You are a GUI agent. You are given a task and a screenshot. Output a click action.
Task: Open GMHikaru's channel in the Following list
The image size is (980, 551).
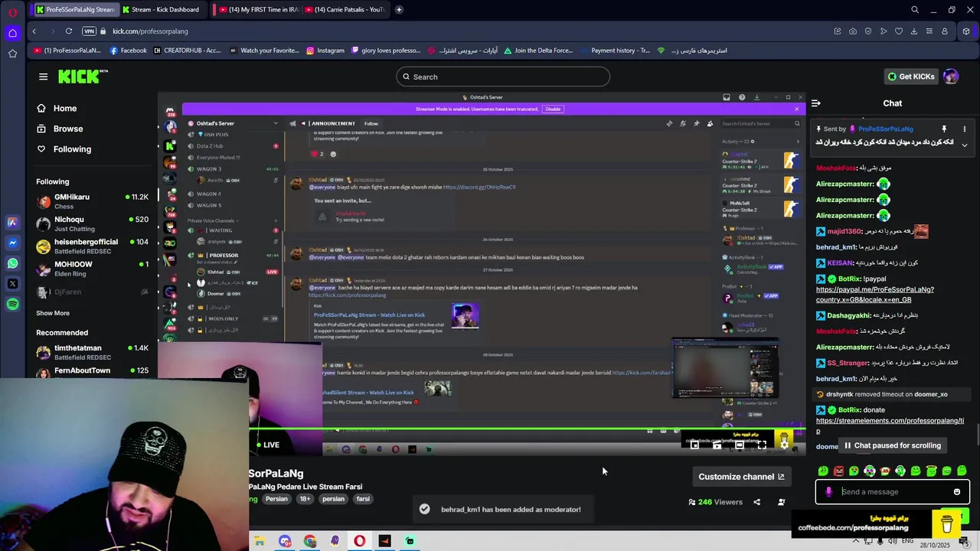(x=92, y=201)
